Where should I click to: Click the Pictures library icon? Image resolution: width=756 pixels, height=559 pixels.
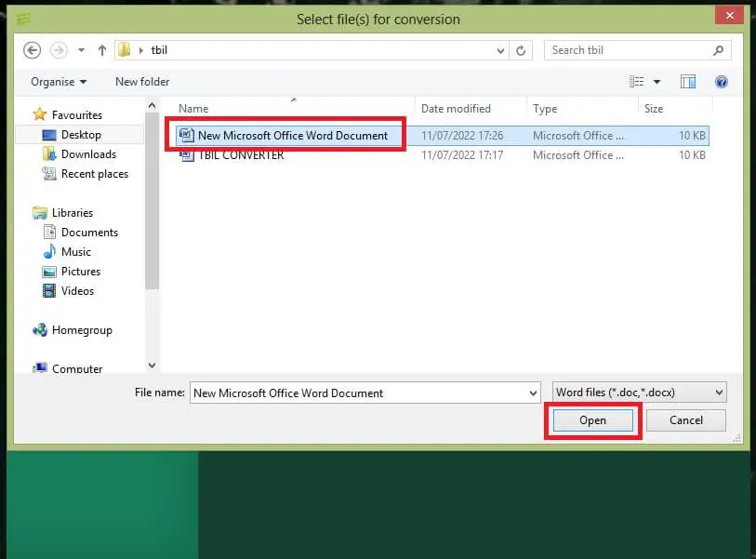pyautogui.click(x=49, y=272)
